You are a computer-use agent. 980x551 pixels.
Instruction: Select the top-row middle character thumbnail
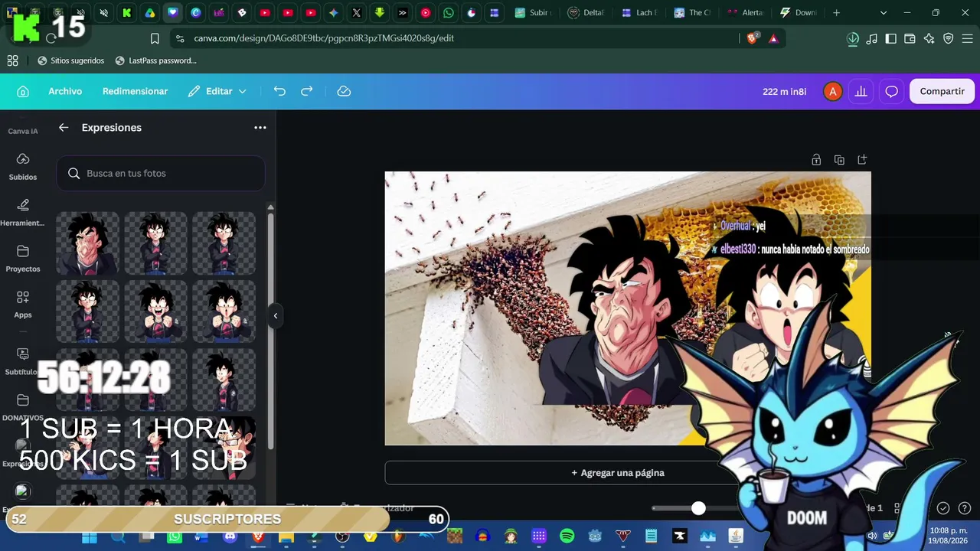click(155, 243)
